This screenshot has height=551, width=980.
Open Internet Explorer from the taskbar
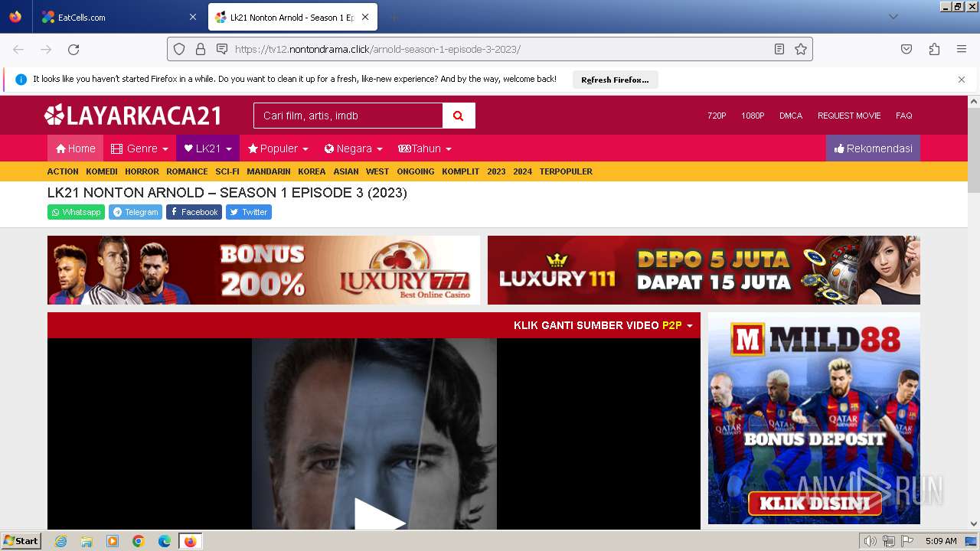[x=60, y=541]
